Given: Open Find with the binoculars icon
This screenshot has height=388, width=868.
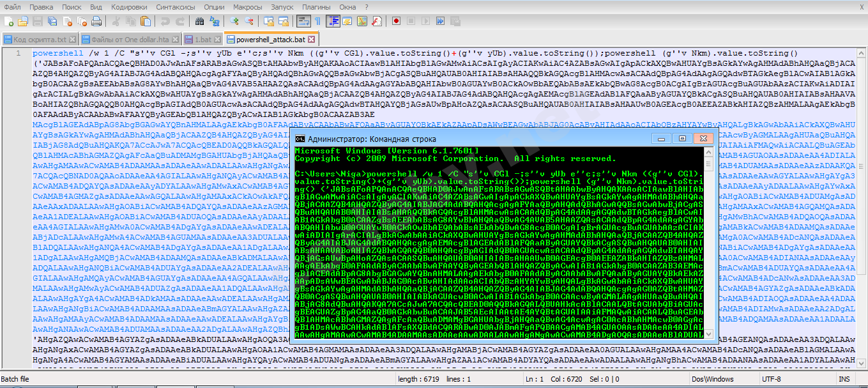Looking at the screenshot, I should [x=199, y=21].
